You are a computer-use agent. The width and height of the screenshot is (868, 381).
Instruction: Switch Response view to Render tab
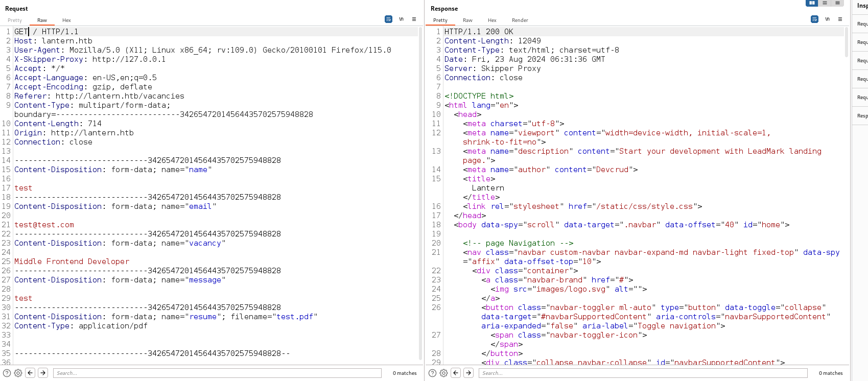point(520,20)
